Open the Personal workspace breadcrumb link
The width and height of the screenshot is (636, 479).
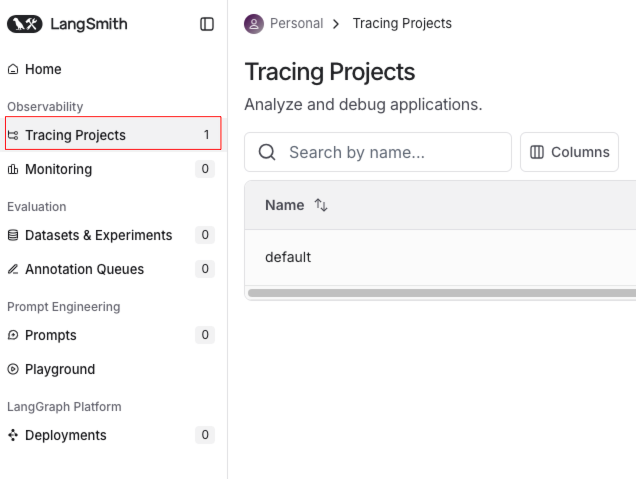(296, 24)
